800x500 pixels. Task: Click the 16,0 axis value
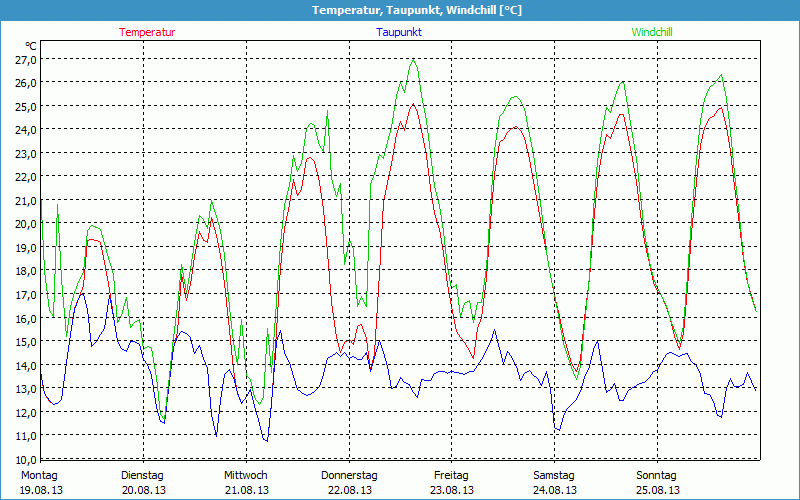point(25,318)
